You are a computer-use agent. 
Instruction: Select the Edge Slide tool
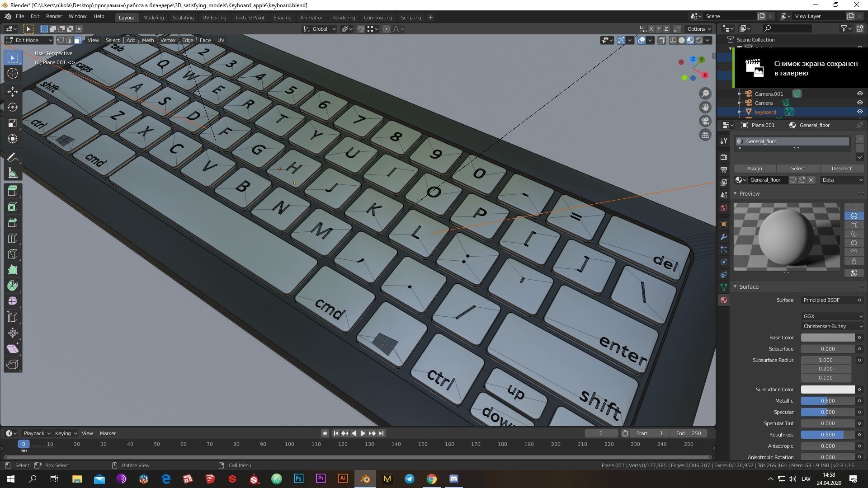pos(13,317)
